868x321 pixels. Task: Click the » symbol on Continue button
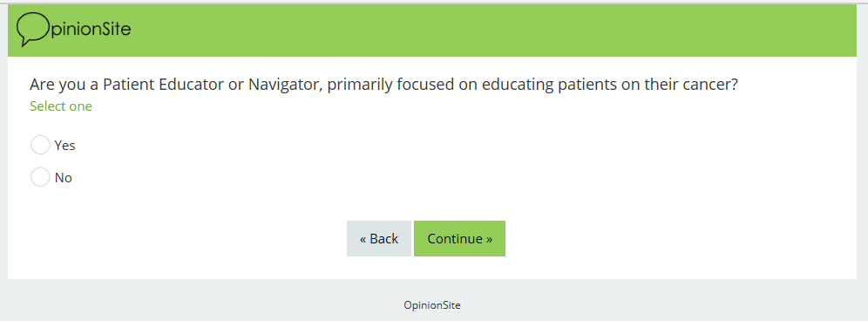pos(489,239)
